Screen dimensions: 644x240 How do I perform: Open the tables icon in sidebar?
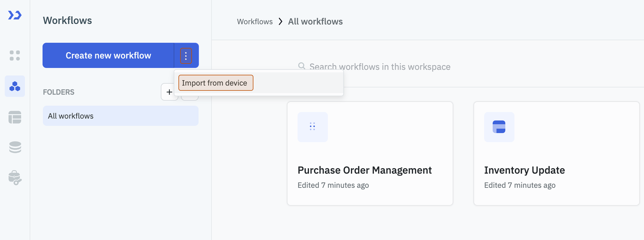pyautogui.click(x=15, y=117)
